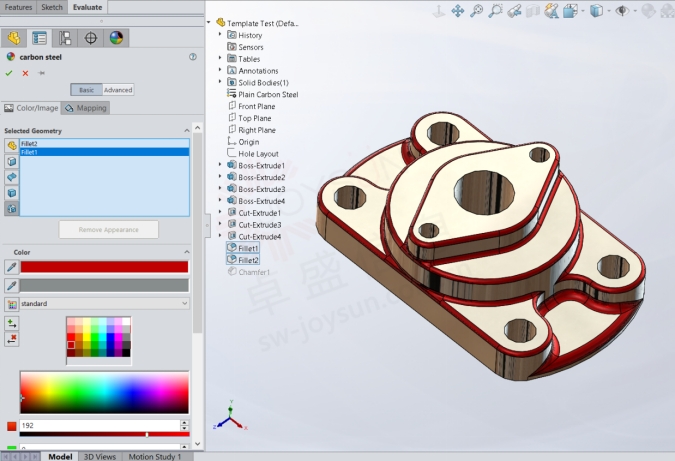Open the standard color swatch dropdown
Screen dimensions: 675x461
tap(104, 303)
